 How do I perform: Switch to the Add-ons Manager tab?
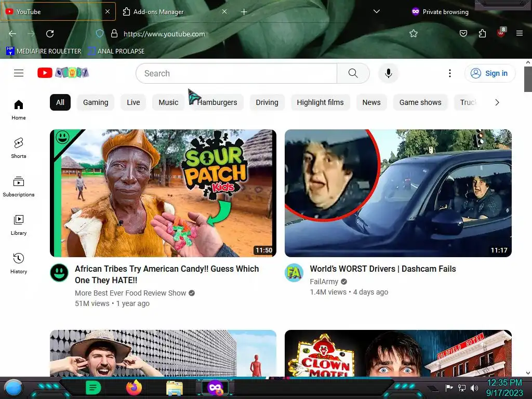point(175,11)
